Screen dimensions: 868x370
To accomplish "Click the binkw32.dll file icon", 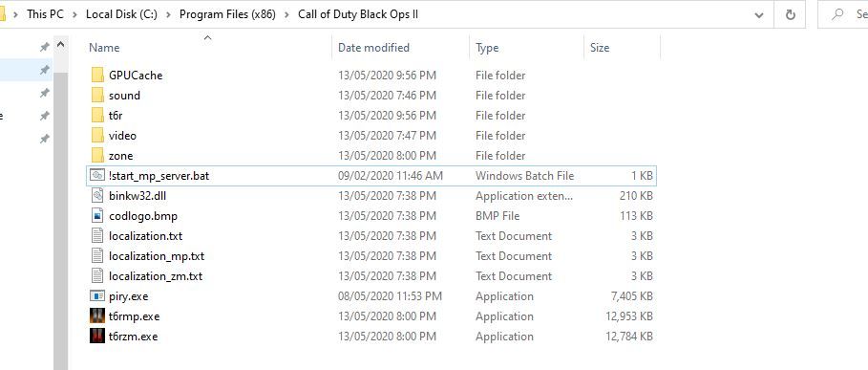I will click(97, 196).
